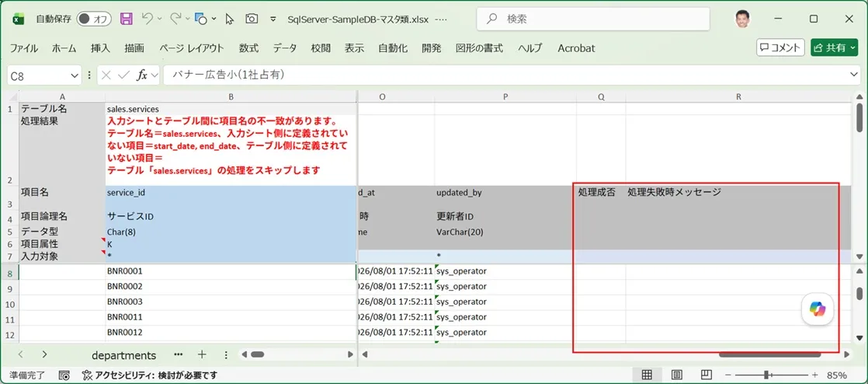Open the Undo history dropdown arrow
Image resolution: width=868 pixels, height=384 pixels.
(x=159, y=19)
